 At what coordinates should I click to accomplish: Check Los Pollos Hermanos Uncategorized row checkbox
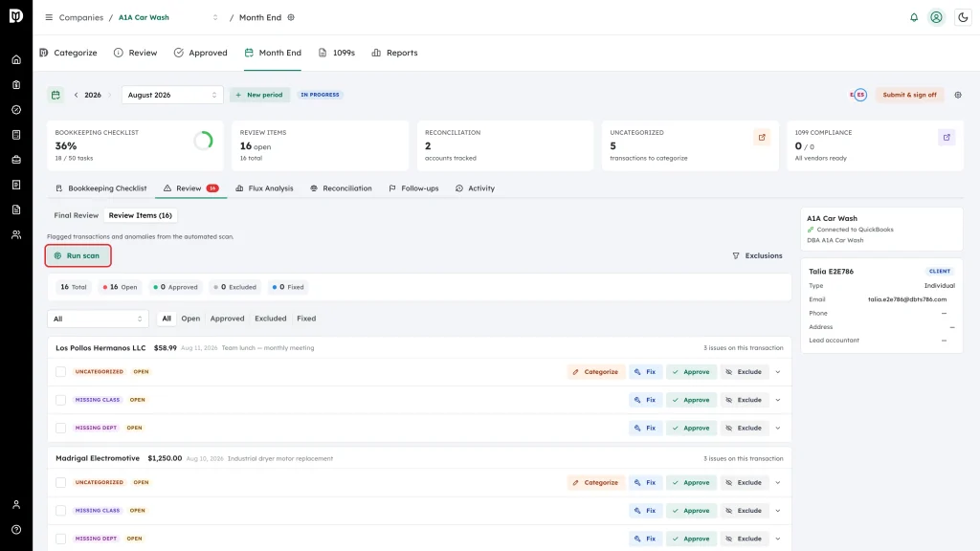60,372
